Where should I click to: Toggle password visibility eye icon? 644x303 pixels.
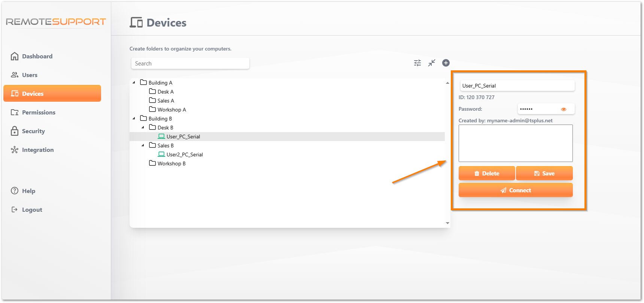tap(563, 109)
